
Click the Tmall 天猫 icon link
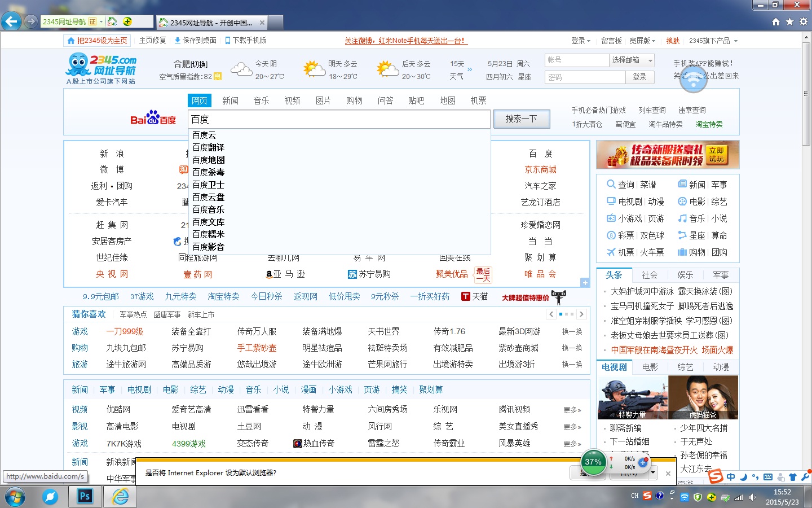(x=474, y=296)
